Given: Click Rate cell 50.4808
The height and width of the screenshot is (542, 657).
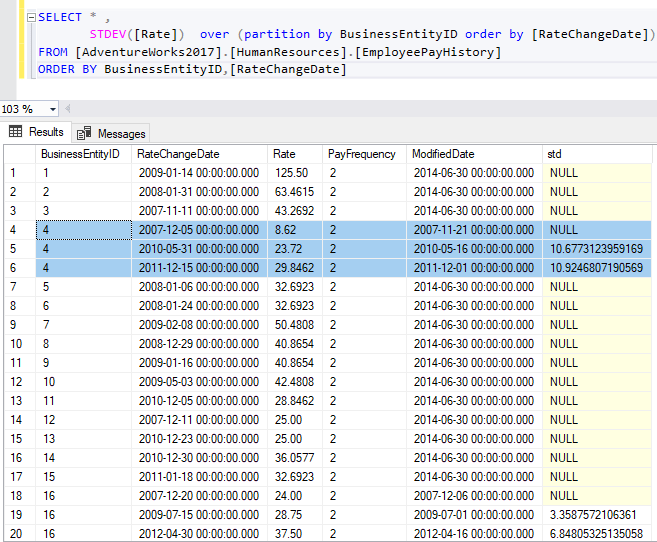Looking at the screenshot, I should (295, 325).
